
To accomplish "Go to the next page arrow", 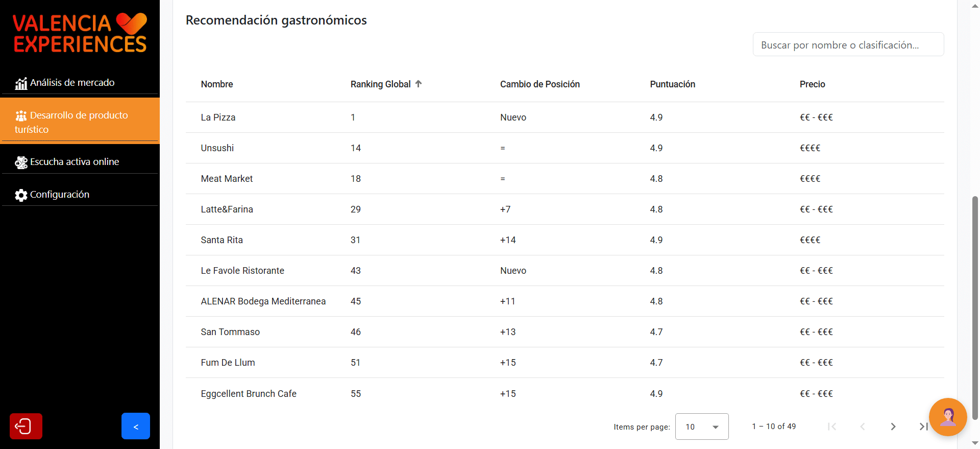I will coord(893,427).
